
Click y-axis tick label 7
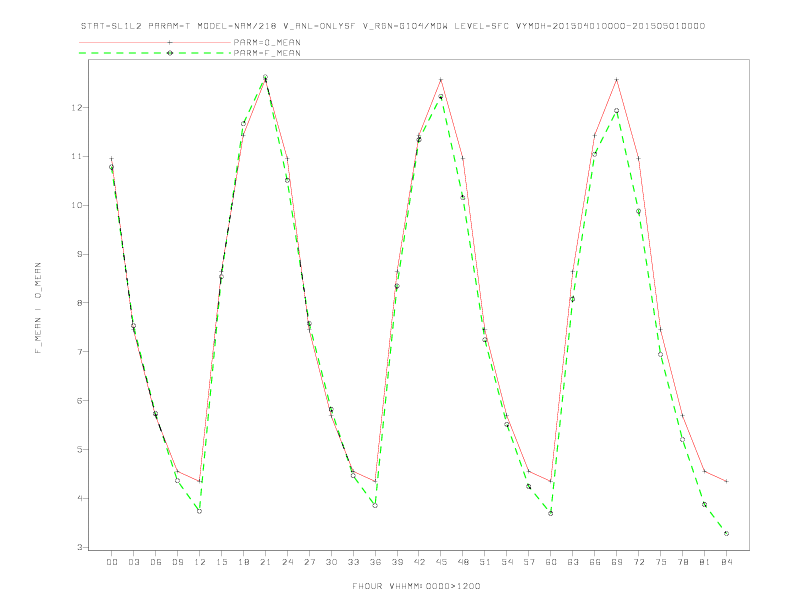80,352
